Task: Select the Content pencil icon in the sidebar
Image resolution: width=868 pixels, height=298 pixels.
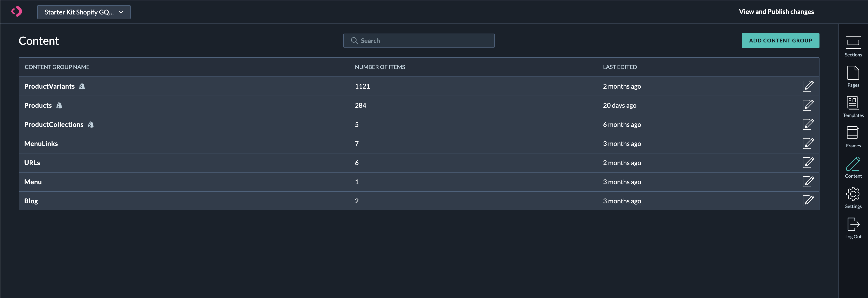Action: tap(853, 167)
